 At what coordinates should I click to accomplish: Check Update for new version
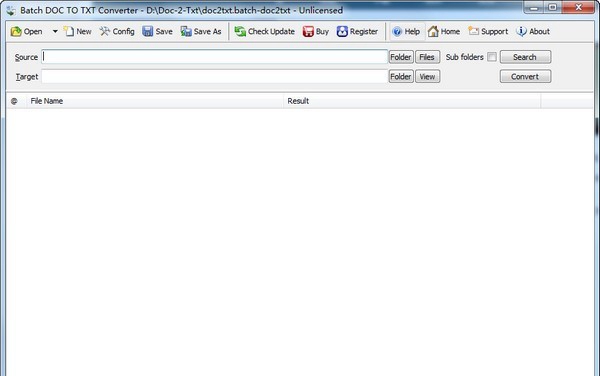(264, 31)
